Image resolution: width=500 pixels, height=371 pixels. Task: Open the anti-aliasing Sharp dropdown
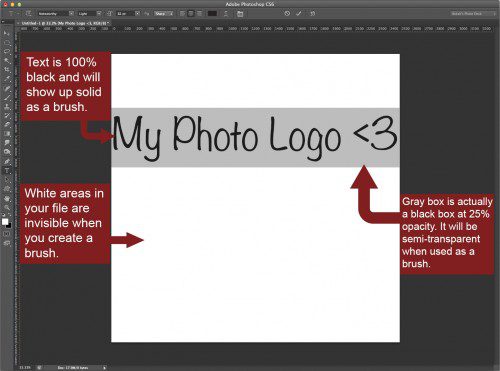[x=163, y=14]
